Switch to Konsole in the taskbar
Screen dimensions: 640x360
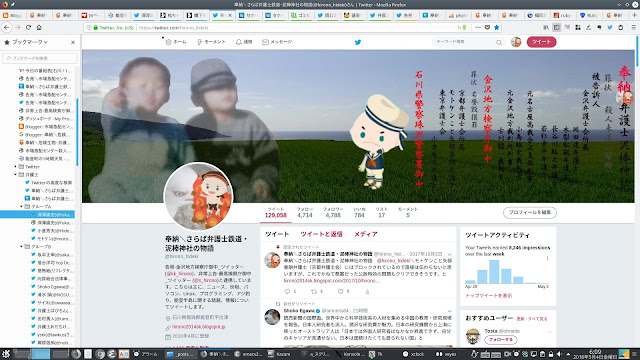coord(349,354)
